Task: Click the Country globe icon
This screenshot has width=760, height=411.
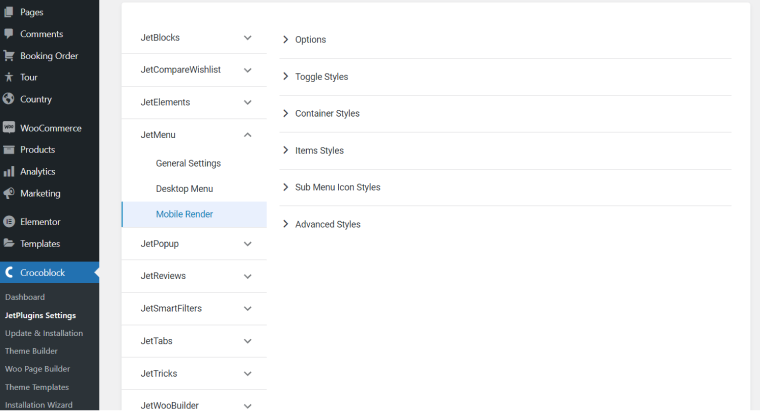Action: click(x=8, y=99)
